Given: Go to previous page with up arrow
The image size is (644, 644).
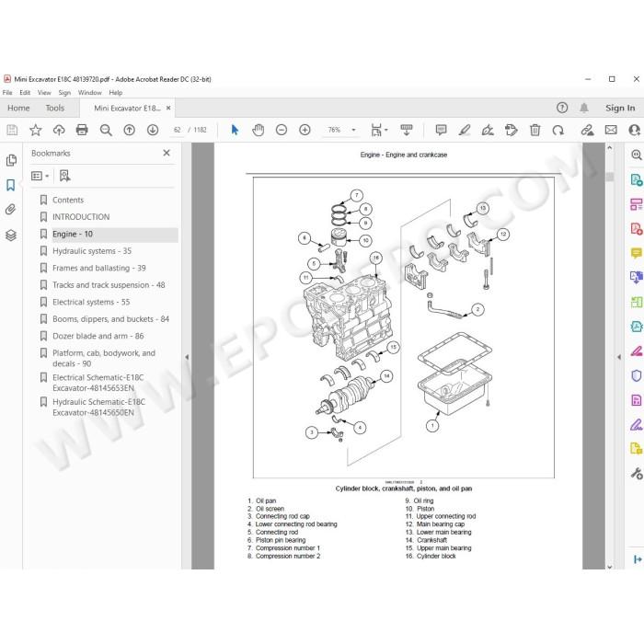Looking at the screenshot, I should coord(130,131).
